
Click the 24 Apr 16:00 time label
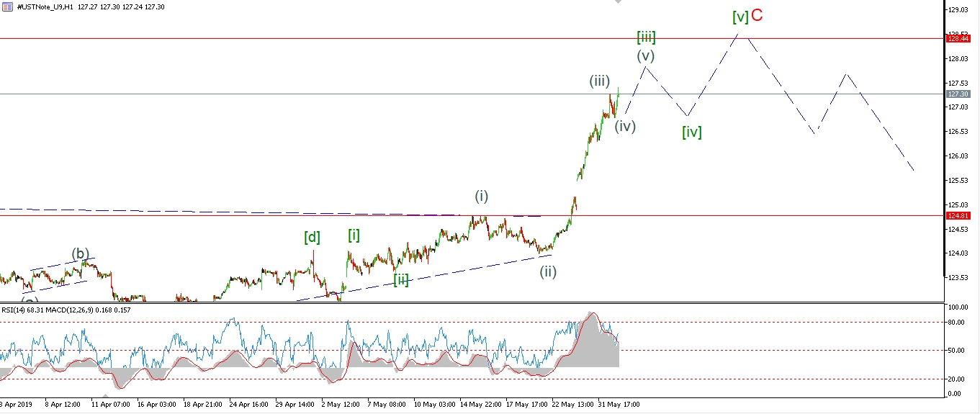click(249, 405)
